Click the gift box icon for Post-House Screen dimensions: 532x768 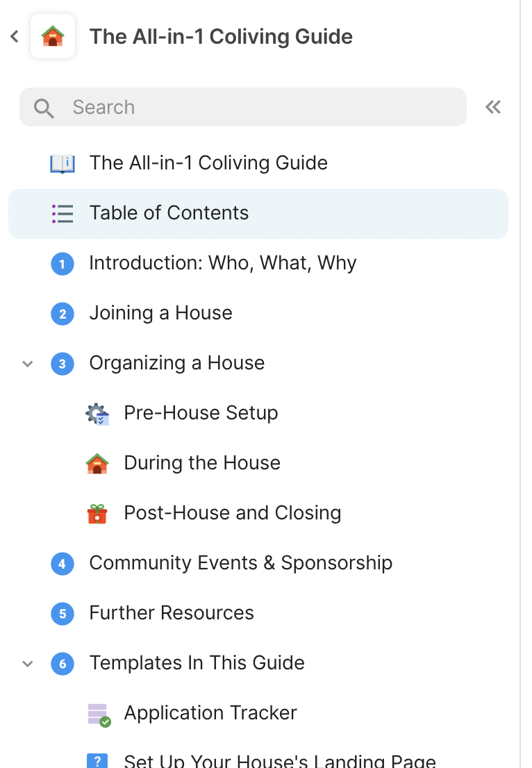click(97, 513)
